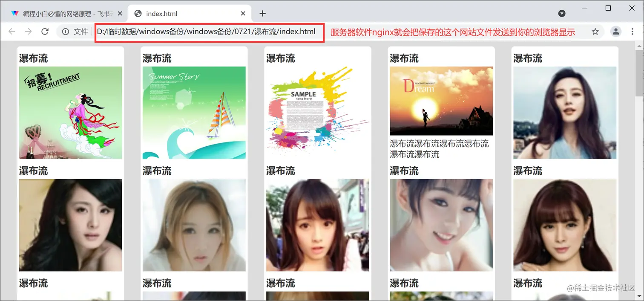Click the globe favicon on index.html tab
The height and width of the screenshot is (301, 644).
[138, 14]
